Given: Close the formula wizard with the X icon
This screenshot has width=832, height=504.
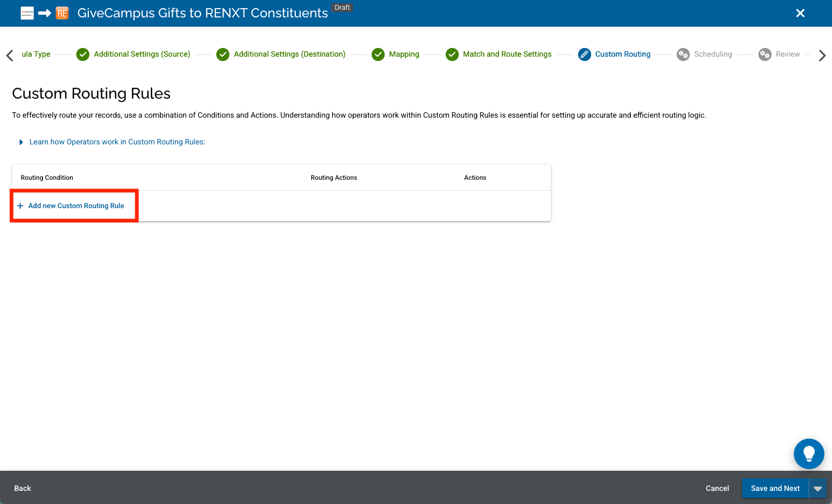Looking at the screenshot, I should 800,13.
